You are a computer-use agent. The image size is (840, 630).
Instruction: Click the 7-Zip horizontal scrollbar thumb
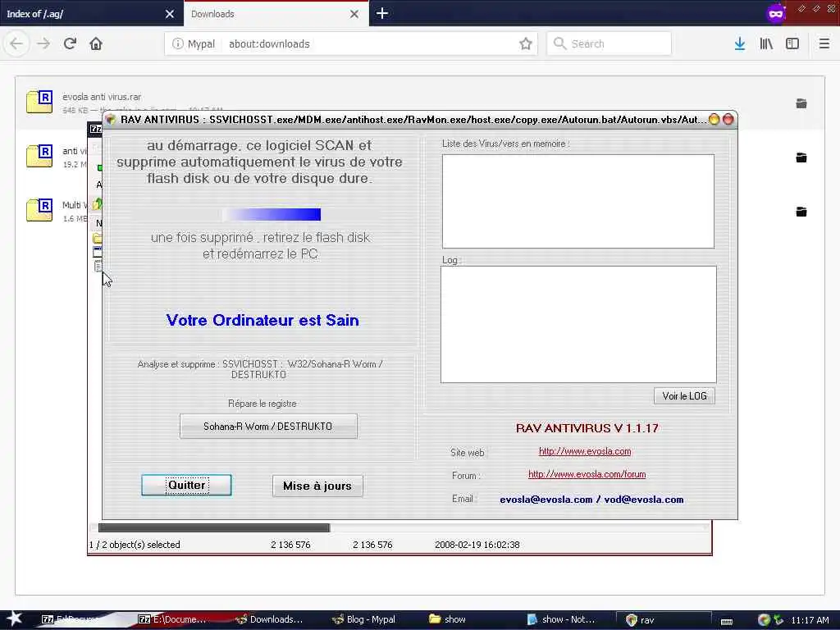tap(214, 527)
